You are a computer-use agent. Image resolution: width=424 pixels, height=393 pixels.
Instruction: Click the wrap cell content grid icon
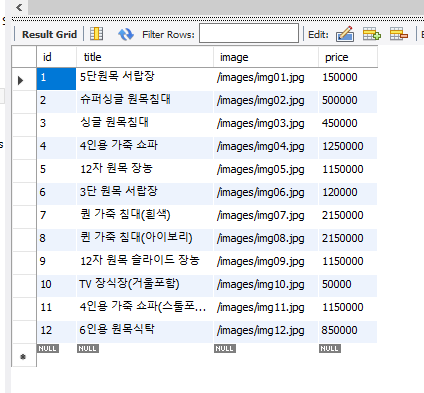click(x=96, y=34)
